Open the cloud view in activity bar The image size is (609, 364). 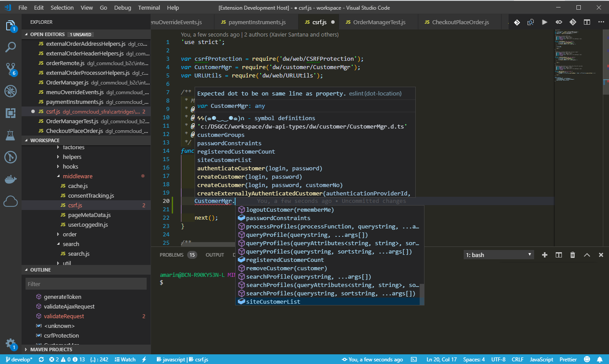[11, 202]
